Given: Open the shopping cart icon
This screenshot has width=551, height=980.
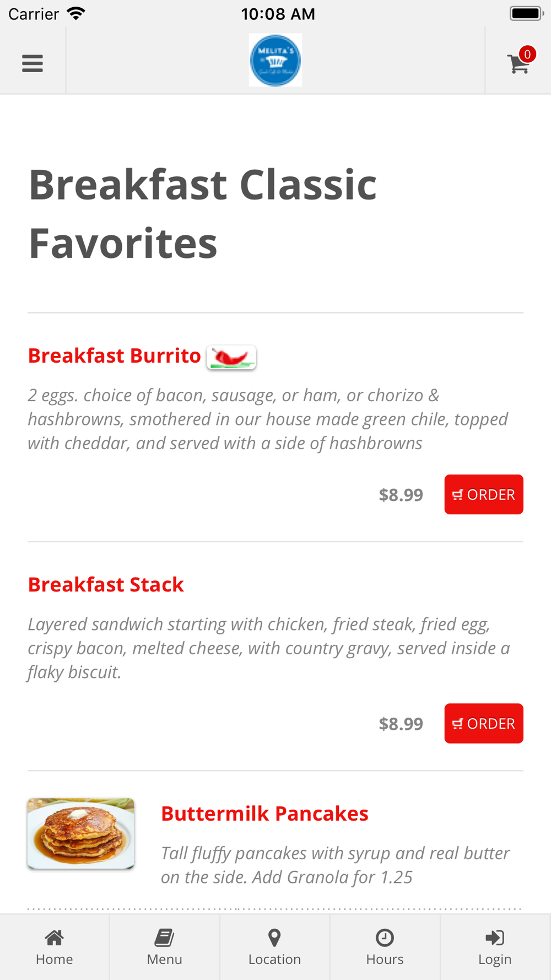Looking at the screenshot, I should (x=518, y=64).
